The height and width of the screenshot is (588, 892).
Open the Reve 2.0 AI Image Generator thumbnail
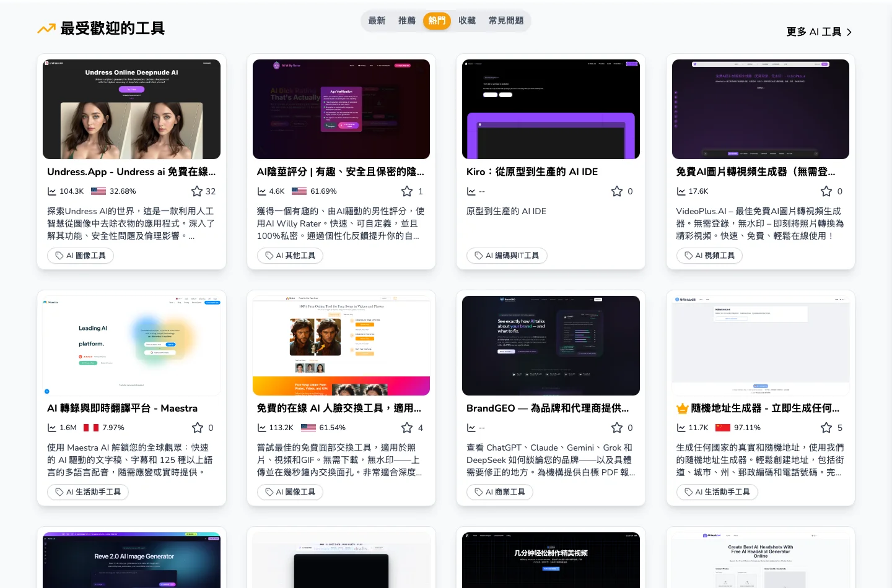pos(131,560)
